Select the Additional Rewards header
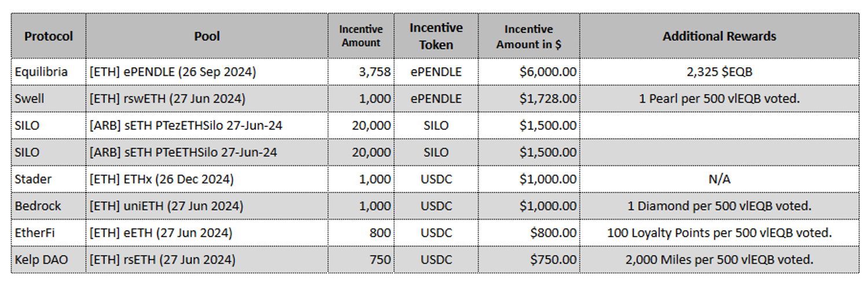The image size is (868, 284). point(719,36)
